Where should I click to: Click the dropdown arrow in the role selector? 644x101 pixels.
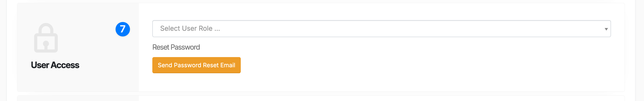click(x=606, y=29)
